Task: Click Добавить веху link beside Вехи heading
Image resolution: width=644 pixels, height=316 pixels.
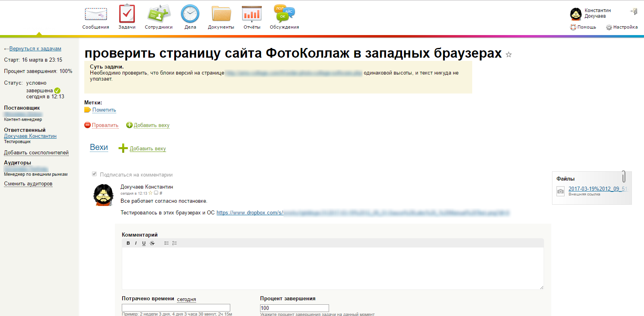Action: click(148, 148)
